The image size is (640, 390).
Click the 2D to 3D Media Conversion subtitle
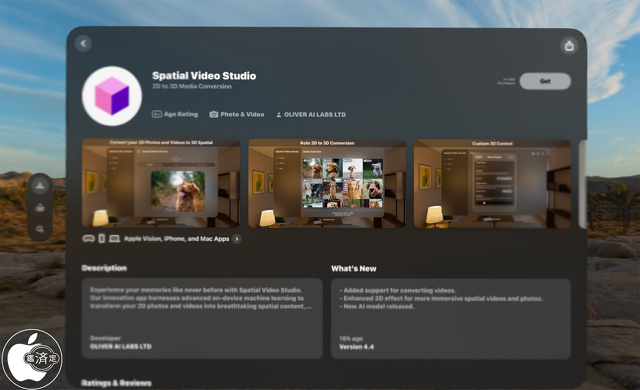[192, 86]
